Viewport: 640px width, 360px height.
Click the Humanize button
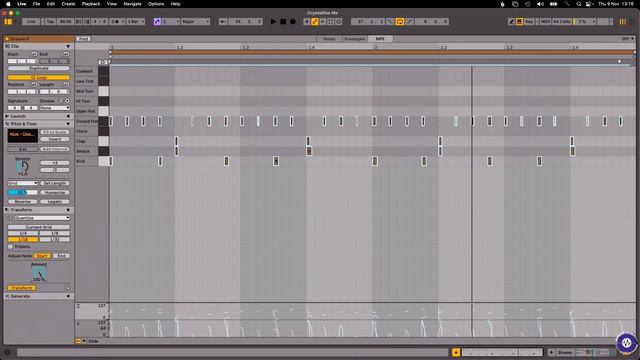click(x=55, y=193)
